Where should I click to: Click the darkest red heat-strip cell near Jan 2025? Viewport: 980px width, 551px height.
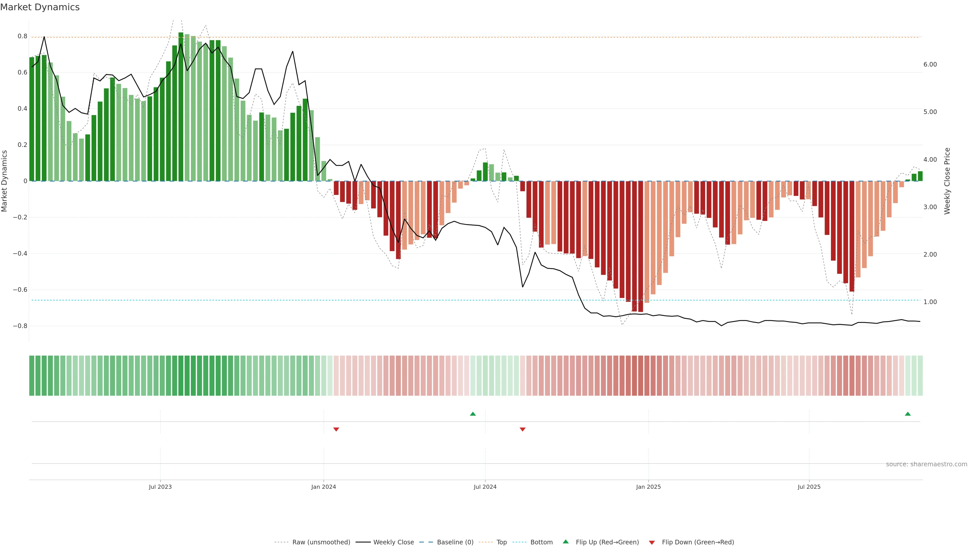coord(641,376)
